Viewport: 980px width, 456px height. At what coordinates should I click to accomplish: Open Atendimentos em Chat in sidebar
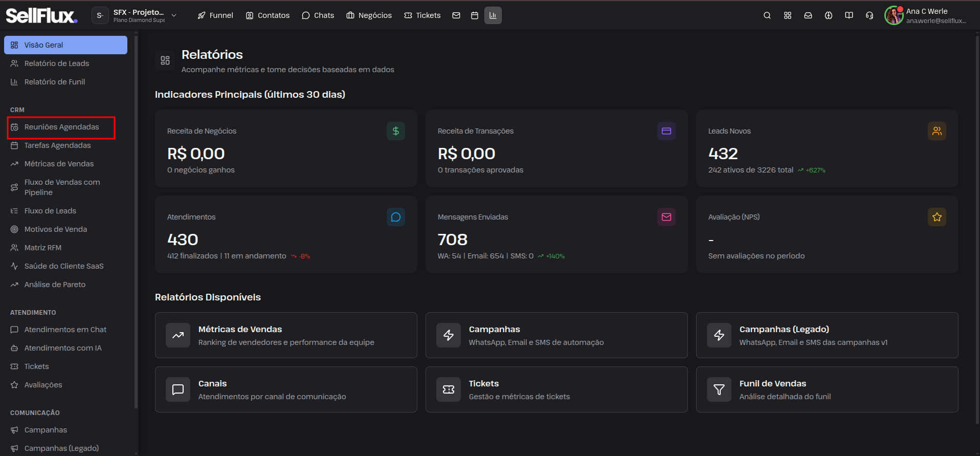[x=65, y=330]
